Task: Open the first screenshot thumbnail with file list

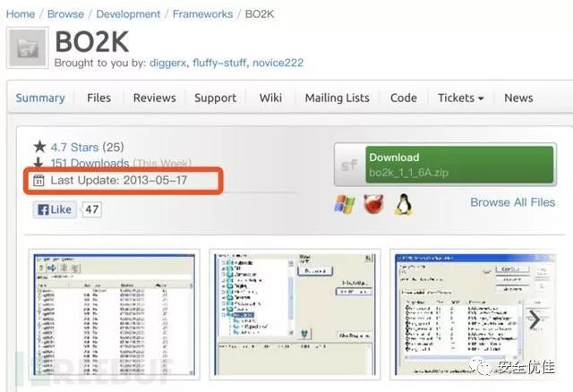Action: pyautogui.click(x=114, y=314)
